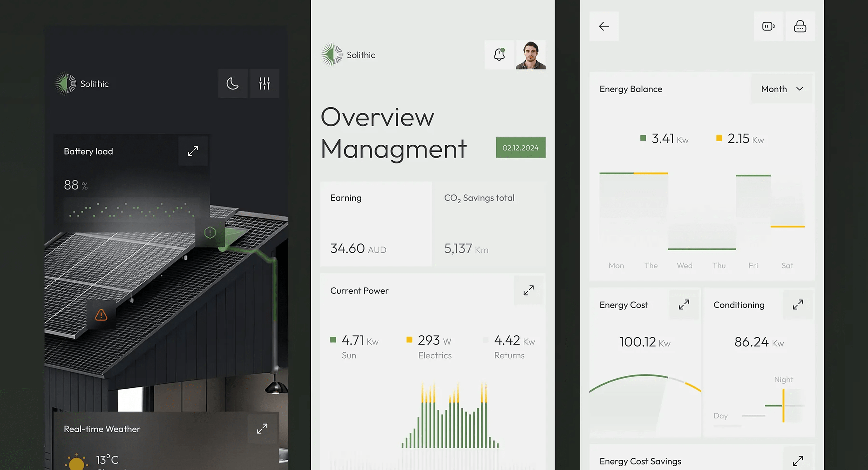Click the router device icon in the header

[x=800, y=26]
